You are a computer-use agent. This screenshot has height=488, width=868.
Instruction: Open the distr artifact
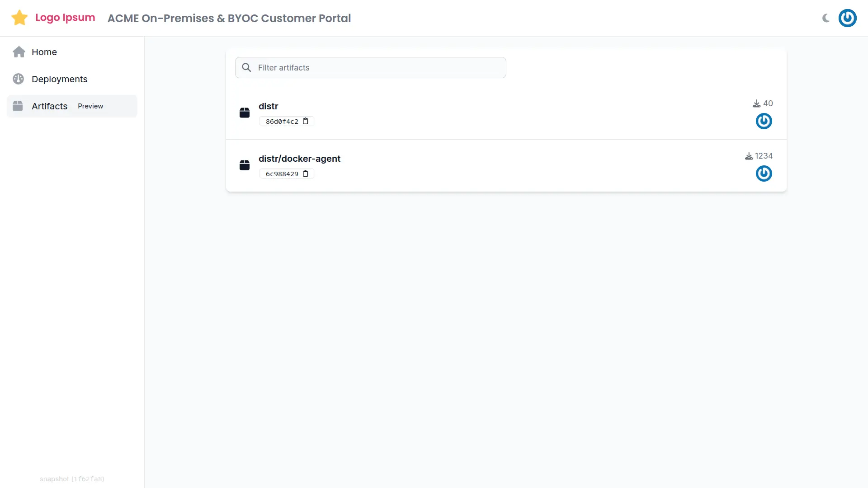click(x=269, y=106)
